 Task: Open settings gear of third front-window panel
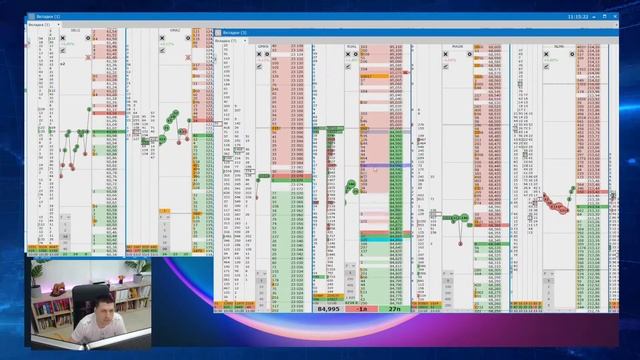(469, 54)
